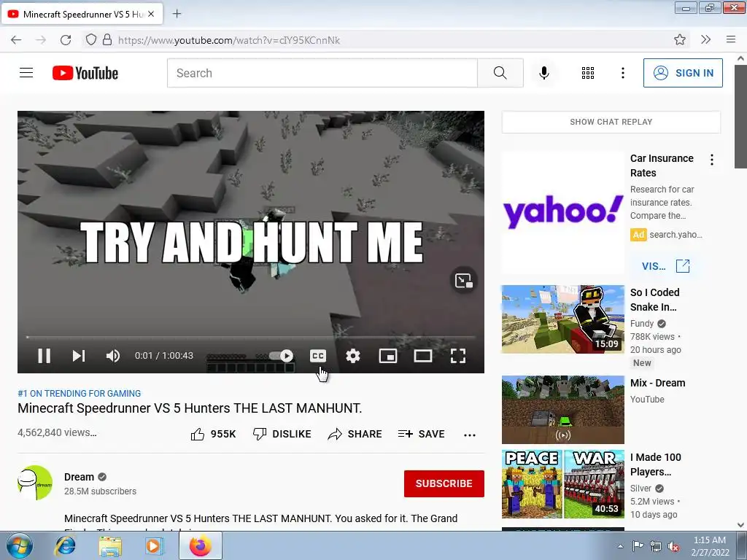
Task: Share the video
Action: (355, 434)
